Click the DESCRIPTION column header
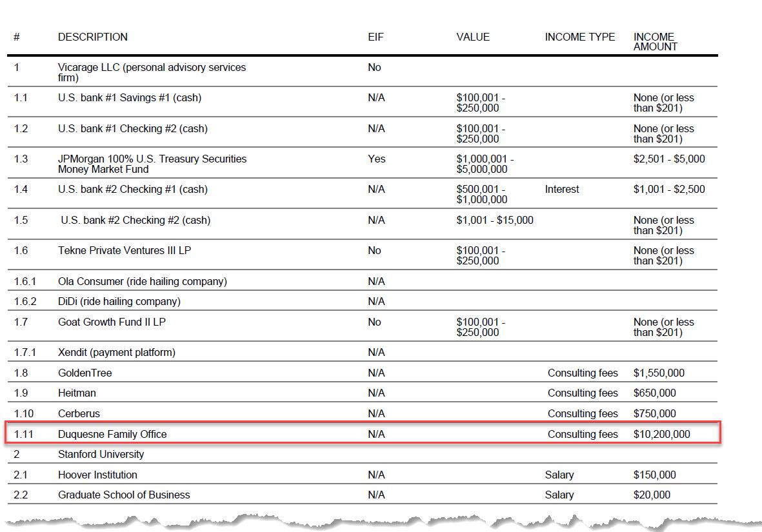Image resolution: width=762 pixels, height=532 pixels. coord(93,37)
